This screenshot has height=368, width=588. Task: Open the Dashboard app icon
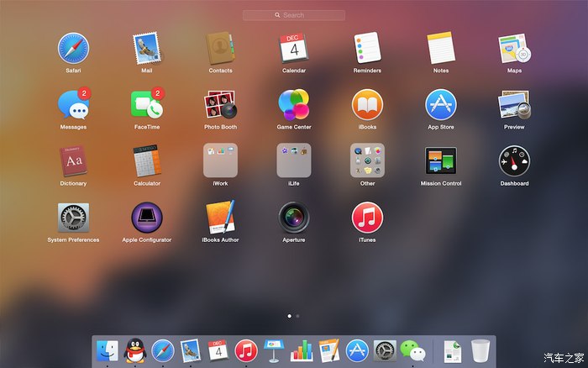click(x=514, y=160)
